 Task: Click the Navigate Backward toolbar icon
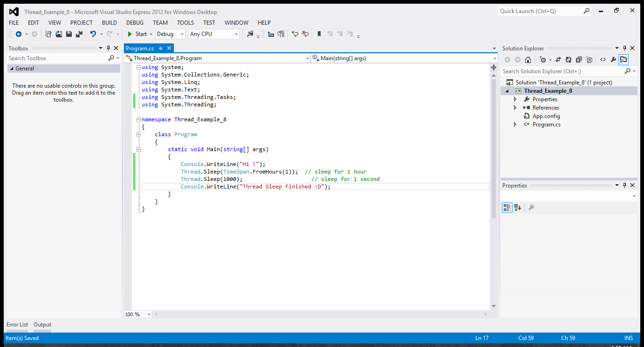point(19,34)
